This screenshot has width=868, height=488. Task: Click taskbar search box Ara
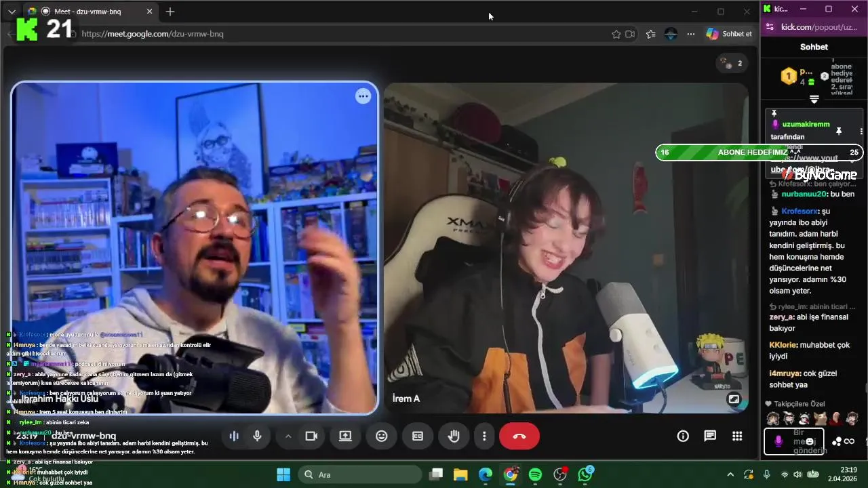360,474
